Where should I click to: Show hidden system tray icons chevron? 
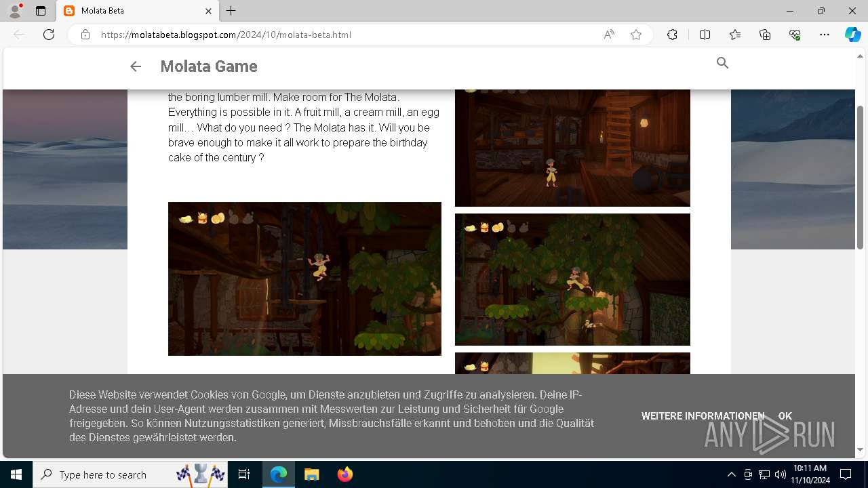click(731, 474)
